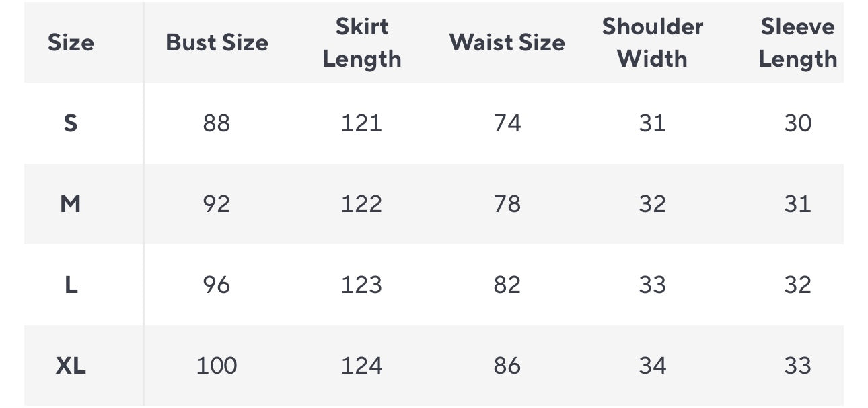The height and width of the screenshot is (408, 868).
Task: Click skirt length value 124 for XL
Action: (362, 366)
